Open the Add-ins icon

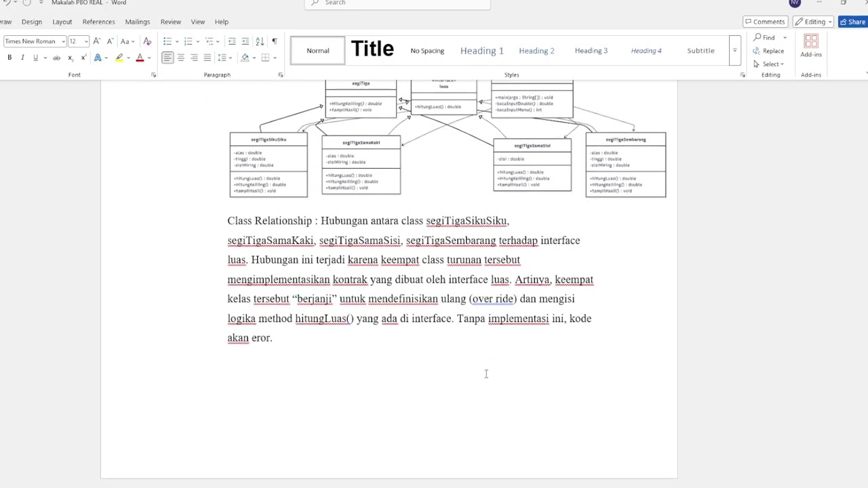point(811,46)
